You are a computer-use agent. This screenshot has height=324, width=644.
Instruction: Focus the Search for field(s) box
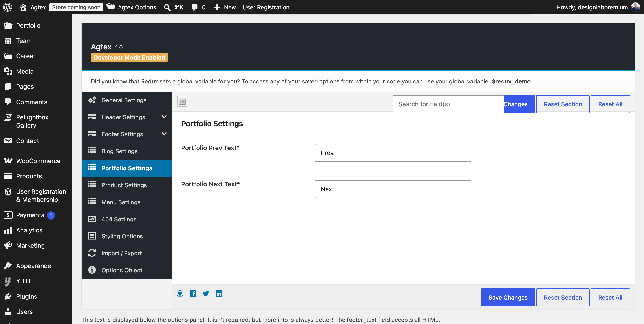(448, 104)
